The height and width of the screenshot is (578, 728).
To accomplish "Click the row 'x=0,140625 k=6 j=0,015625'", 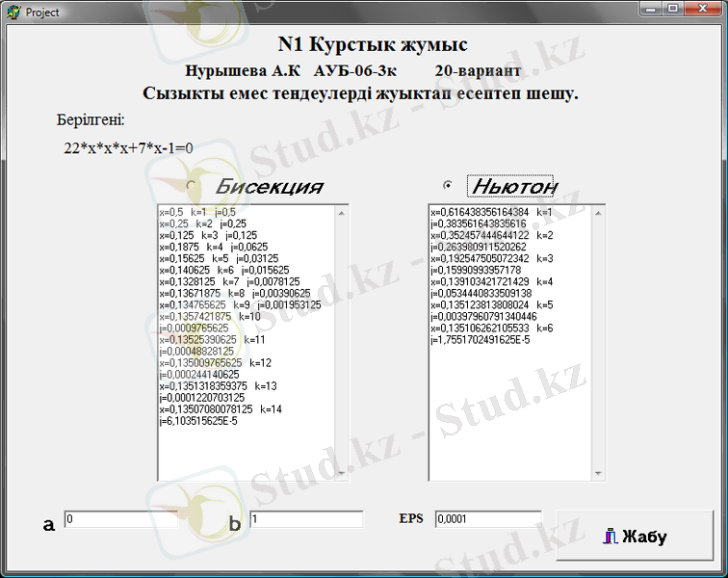I will click(224, 271).
